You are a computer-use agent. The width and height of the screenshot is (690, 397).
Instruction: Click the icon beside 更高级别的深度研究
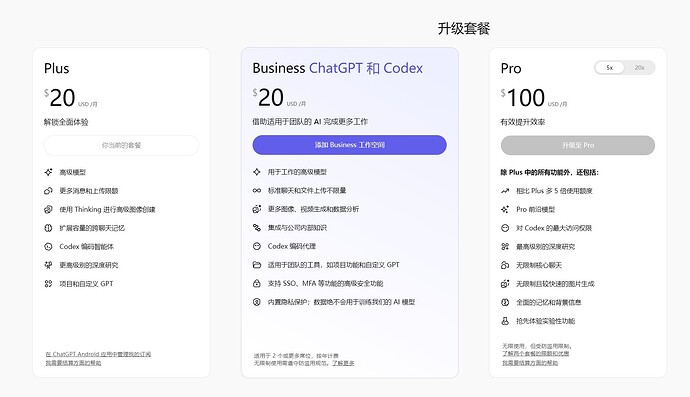(48, 265)
